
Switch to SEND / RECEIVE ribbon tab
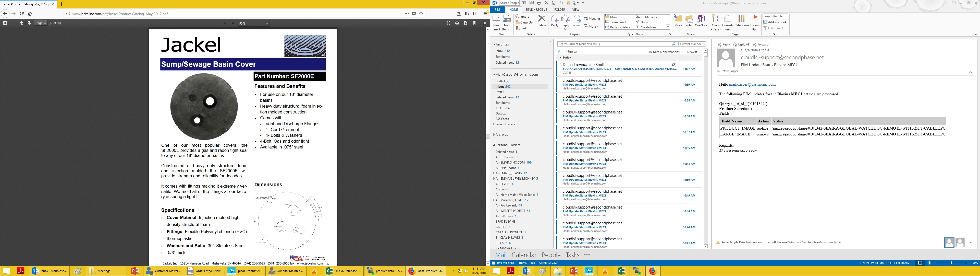pos(536,9)
